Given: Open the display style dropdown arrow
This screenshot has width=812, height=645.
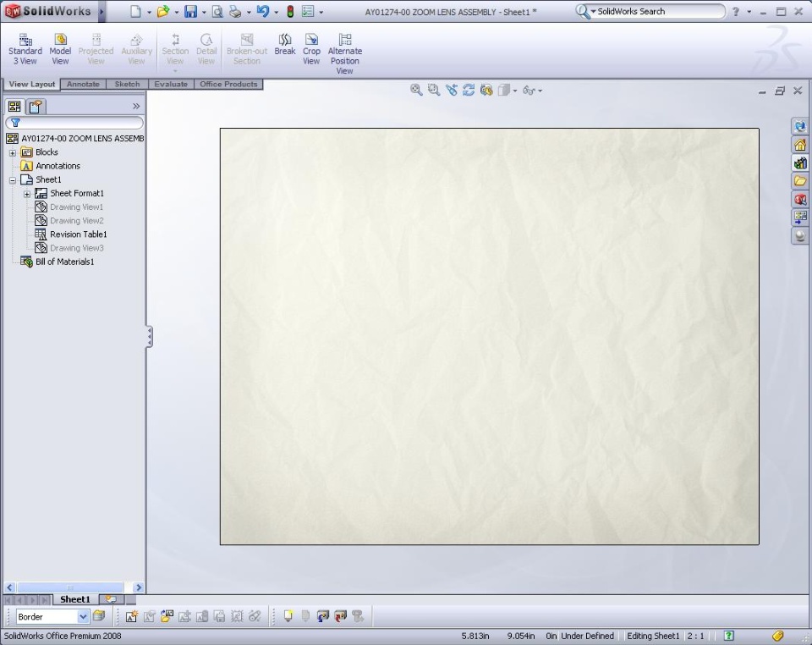Looking at the screenshot, I should point(515,91).
